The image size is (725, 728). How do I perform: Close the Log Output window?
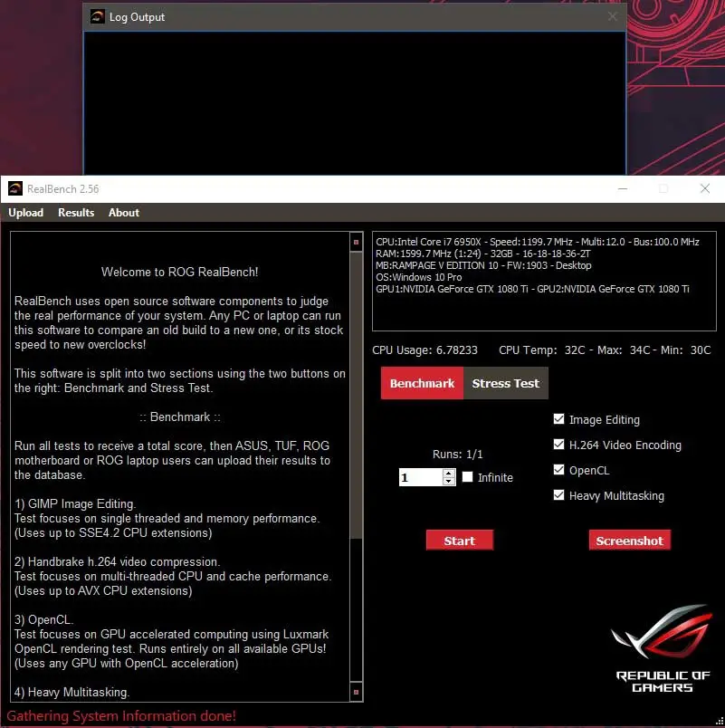612,16
